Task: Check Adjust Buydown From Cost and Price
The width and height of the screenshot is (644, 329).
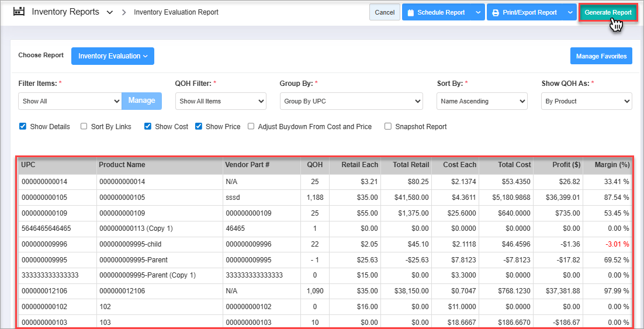Action: tap(251, 126)
